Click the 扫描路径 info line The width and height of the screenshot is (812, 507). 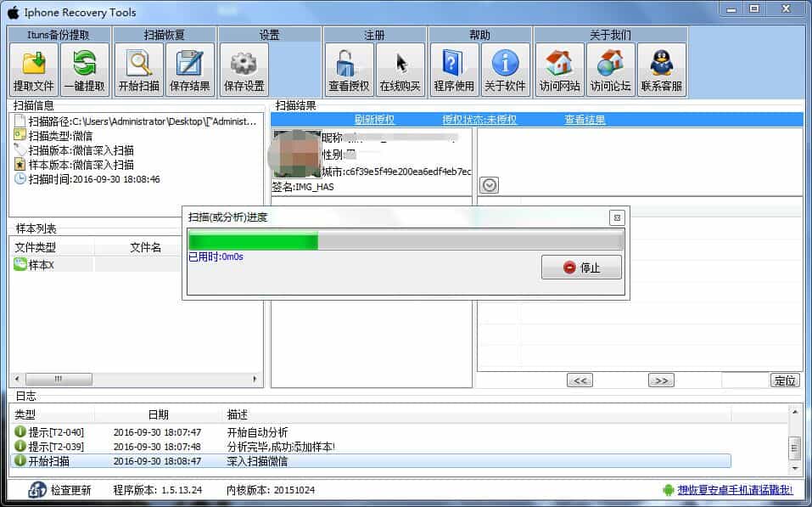[x=136, y=121]
